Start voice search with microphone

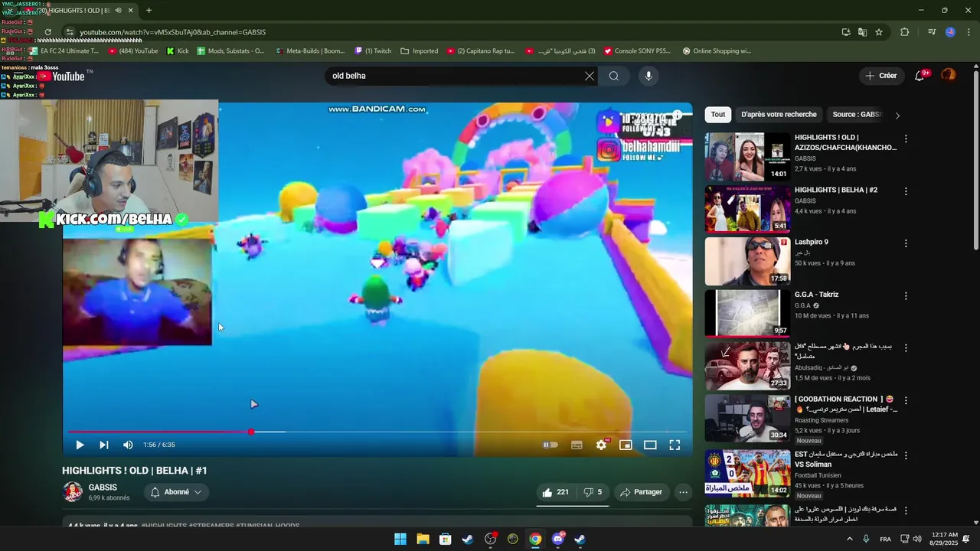click(648, 76)
